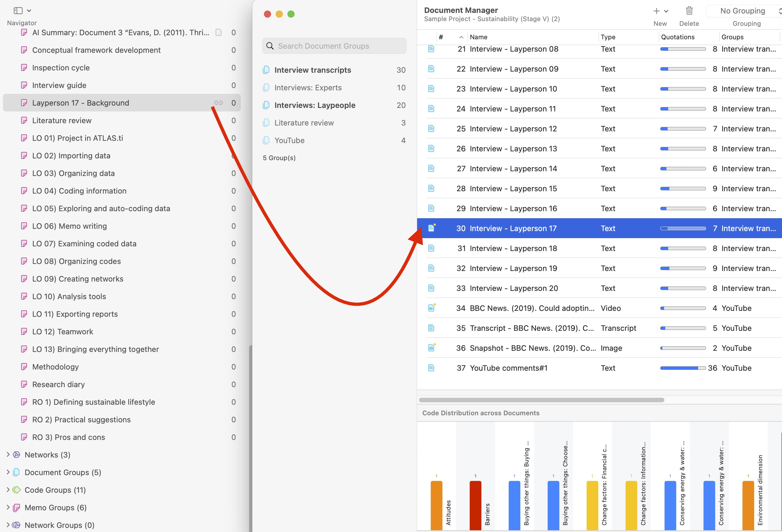This screenshot has width=782, height=532.
Task: Select the Literature review document group
Action: tap(304, 123)
